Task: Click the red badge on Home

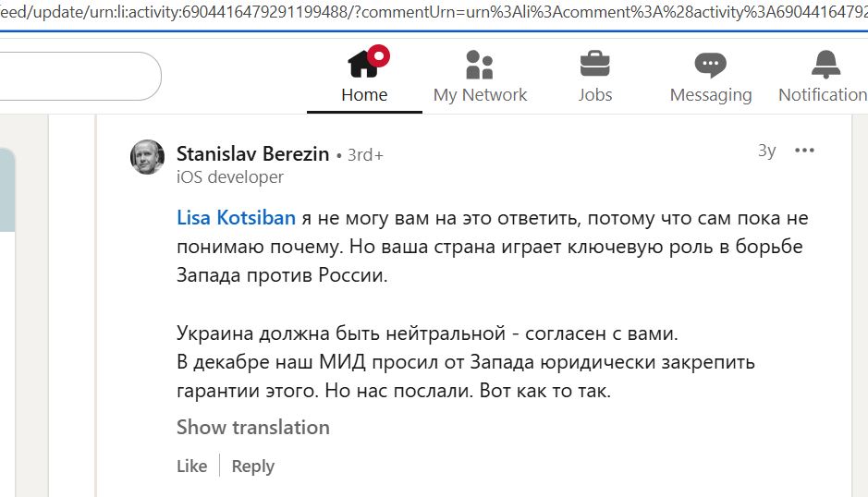Action: [x=378, y=56]
